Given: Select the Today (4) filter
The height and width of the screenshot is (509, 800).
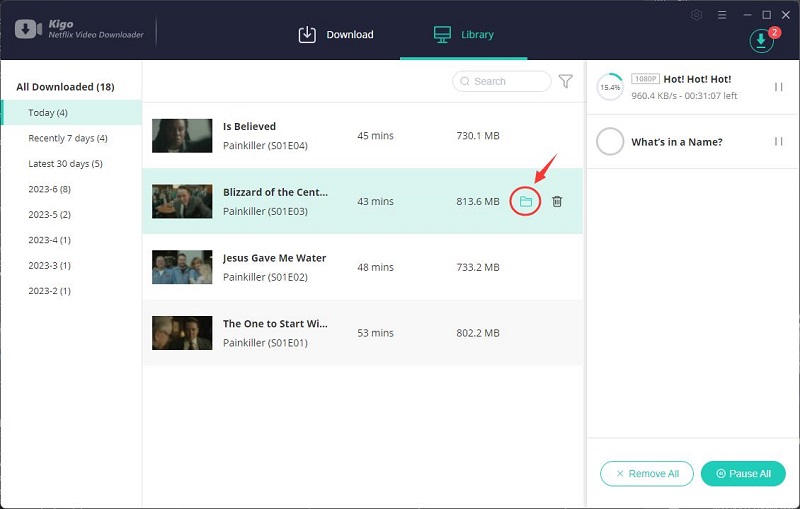Looking at the screenshot, I should click(71, 113).
